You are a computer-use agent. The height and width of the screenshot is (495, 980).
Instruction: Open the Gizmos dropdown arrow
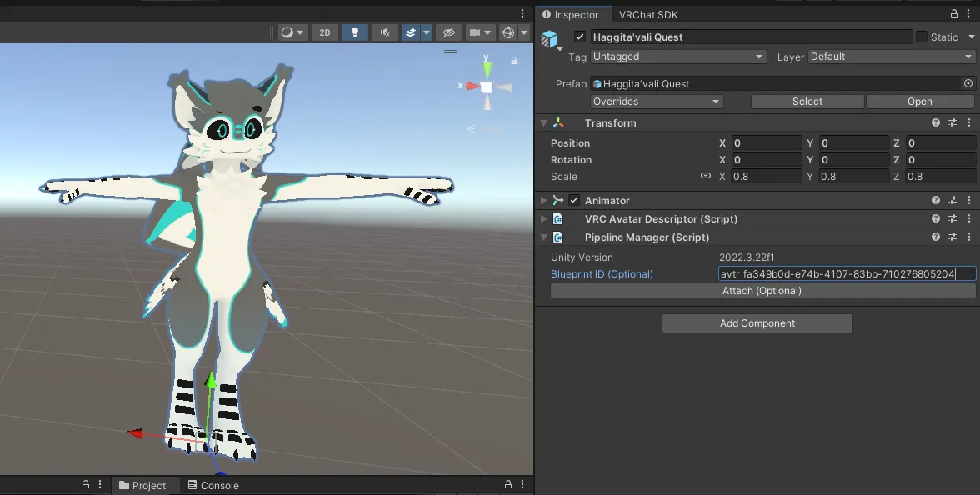[x=524, y=32]
